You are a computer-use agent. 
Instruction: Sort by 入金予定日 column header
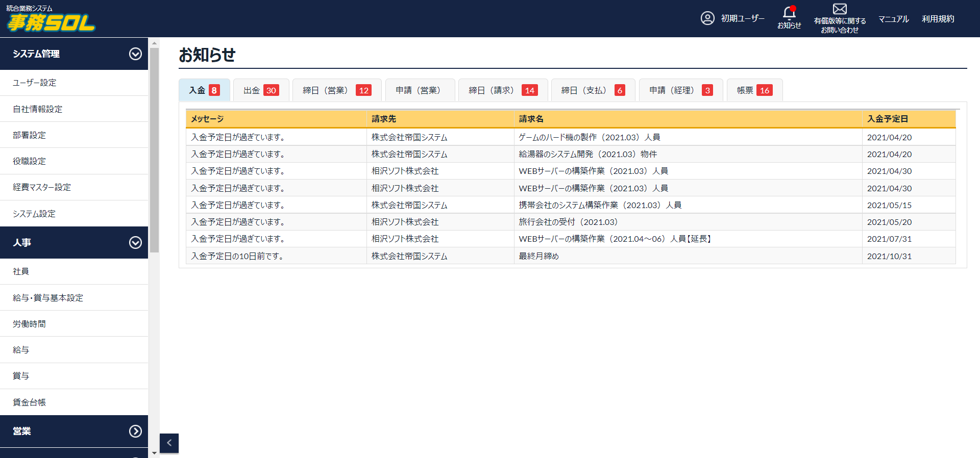[x=887, y=119]
